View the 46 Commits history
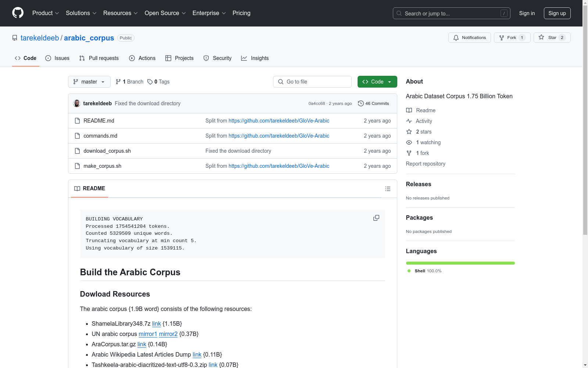This screenshot has height=368, width=588. click(373, 103)
